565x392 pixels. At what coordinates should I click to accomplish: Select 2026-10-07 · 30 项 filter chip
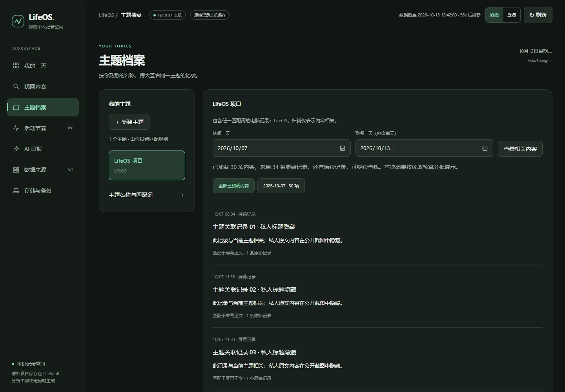click(281, 186)
